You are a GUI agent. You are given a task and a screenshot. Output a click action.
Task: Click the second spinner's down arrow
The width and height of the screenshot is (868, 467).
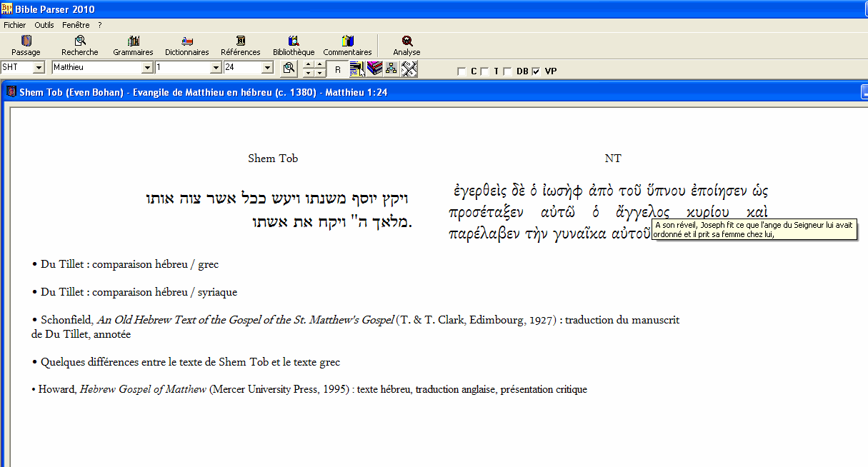click(319, 73)
